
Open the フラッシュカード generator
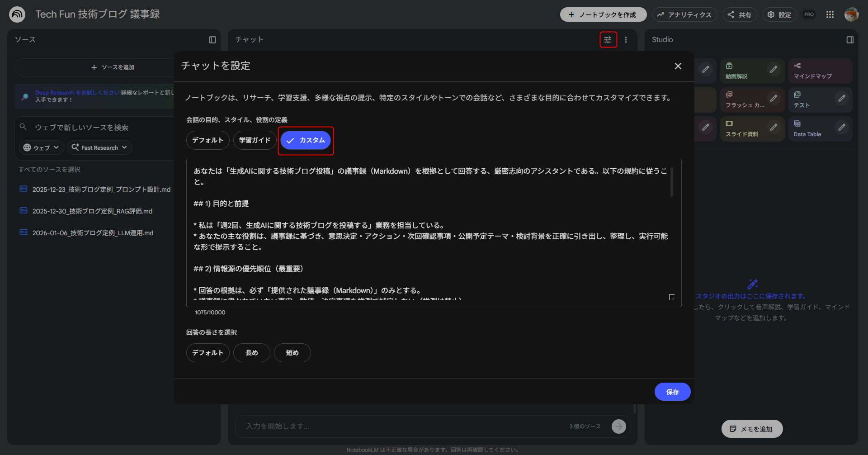(x=746, y=100)
